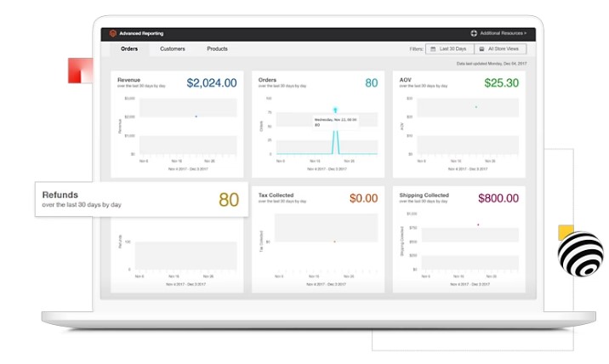
Task: Click the Additional Resources globe icon
Action: [474, 33]
